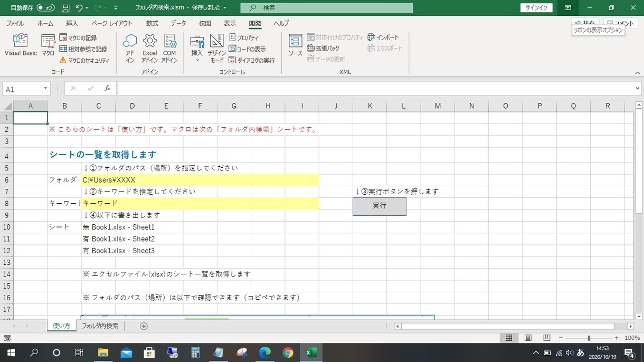Viewport: 644px width, 362px height.
Task: Adjust the zoom slider handle
Action: (589, 338)
